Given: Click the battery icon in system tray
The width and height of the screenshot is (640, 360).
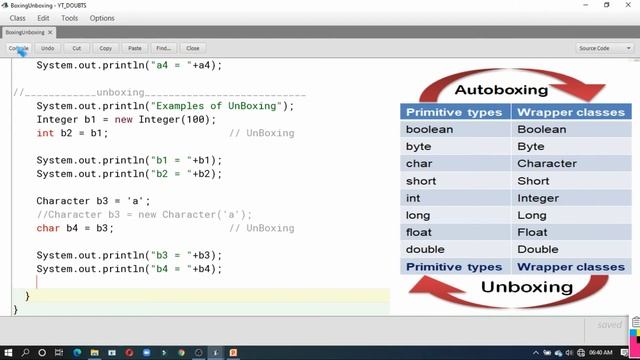Looking at the screenshot, I should 547,353.
